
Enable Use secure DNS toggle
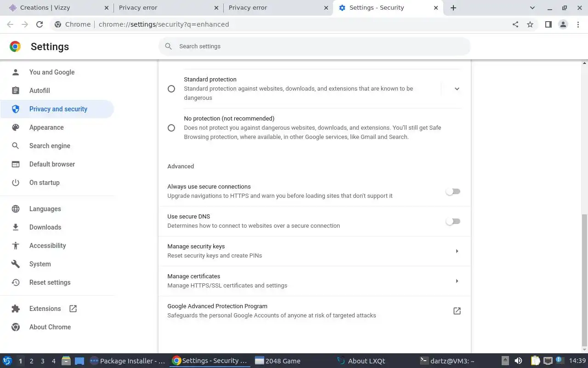[x=453, y=221]
